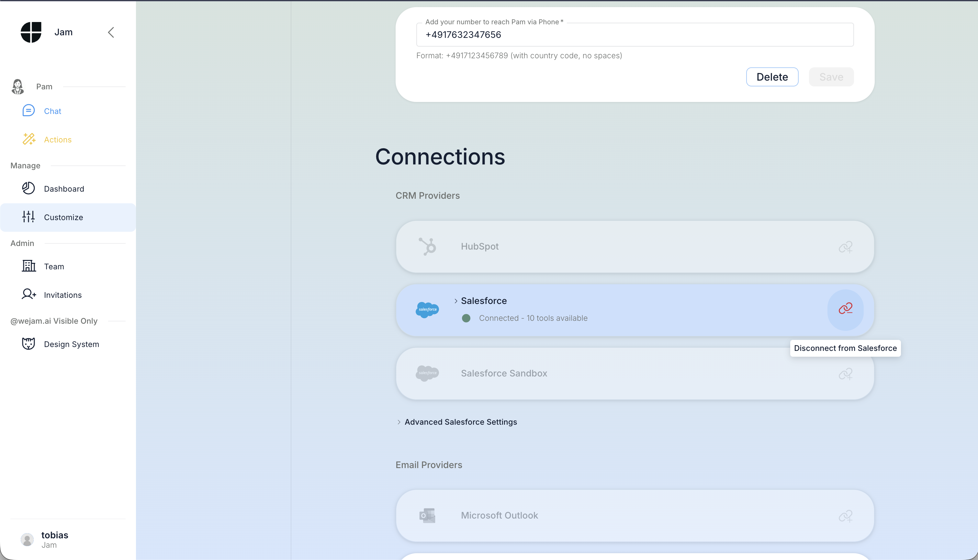Click the green Connected status dot

tap(466, 318)
